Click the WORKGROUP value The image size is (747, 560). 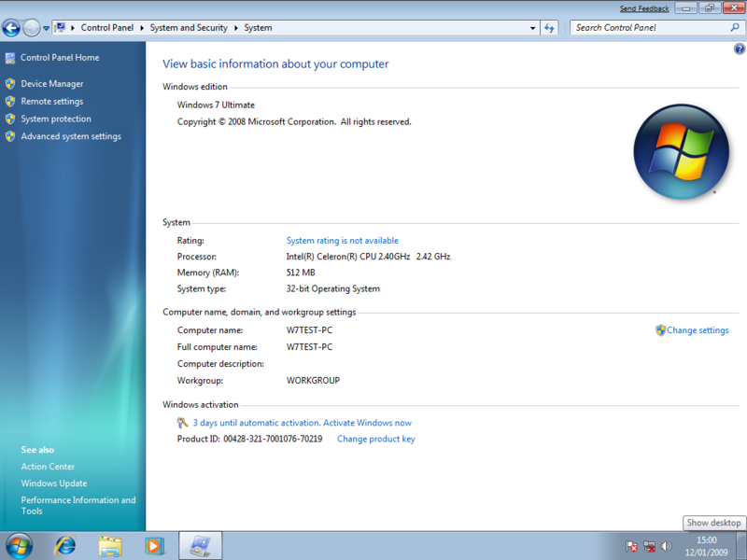[x=313, y=381]
